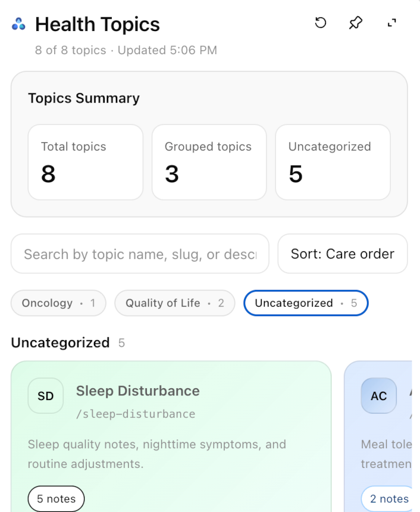Viewport: 420px width, 512px height.
Task: Click the Topics Summary heading
Action: tap(84, 98)
